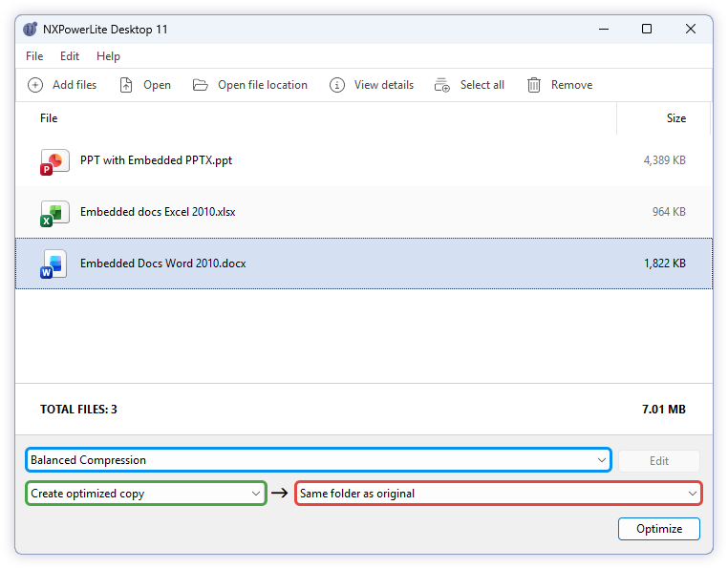Image resolution: width=728 pixels, height=569 pixels.
Task: Click the Select all icon
Action: pos(442,85)
